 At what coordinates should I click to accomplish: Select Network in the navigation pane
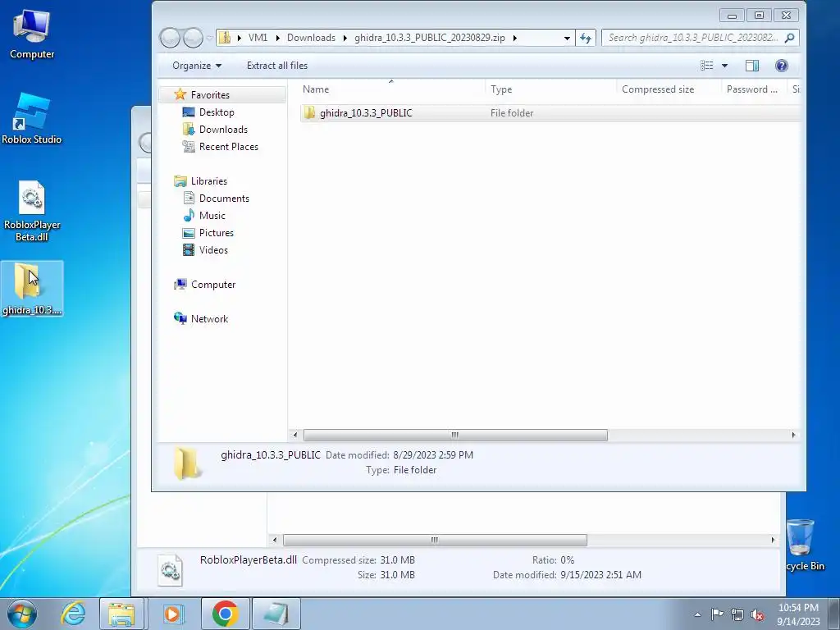pyautogui.click(x=209, y=319)
